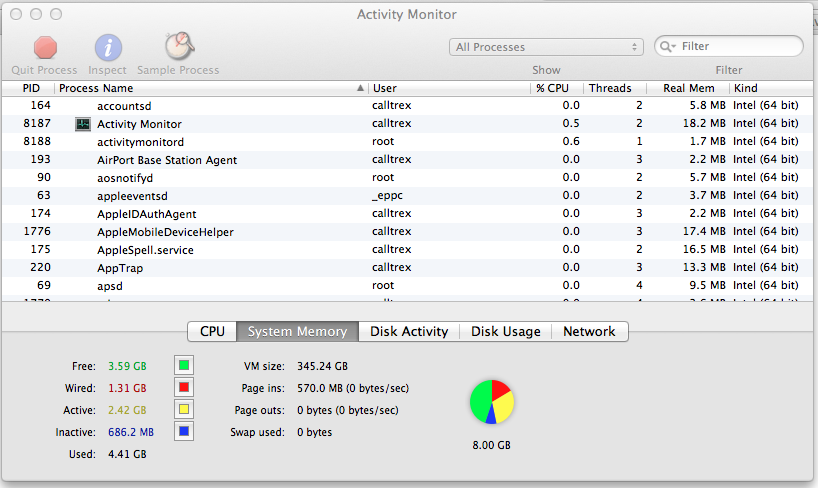Click the green Free memory color swatch
Screen dimensions: 818x488
tap(184, 365)
